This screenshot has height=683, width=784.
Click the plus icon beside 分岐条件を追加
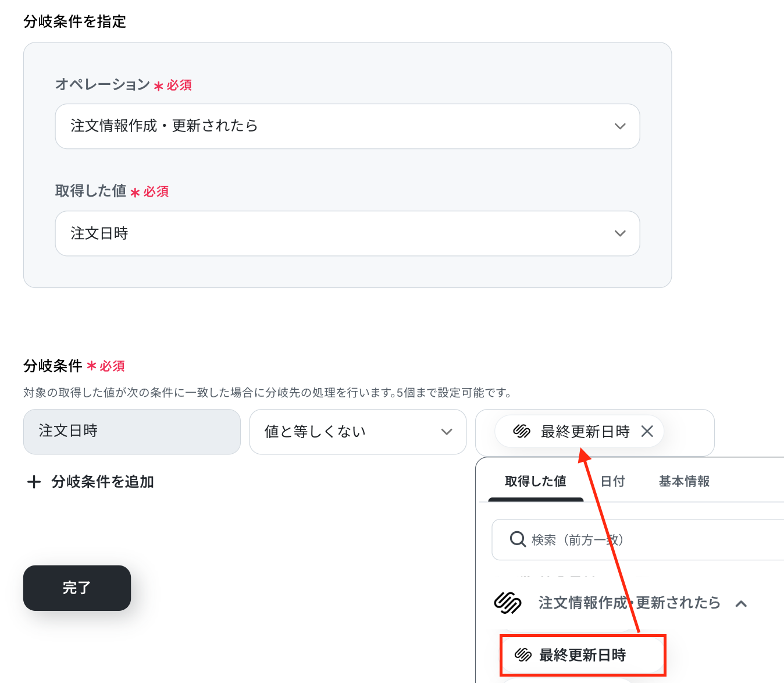pyautogui.click(x=34, y=482)
